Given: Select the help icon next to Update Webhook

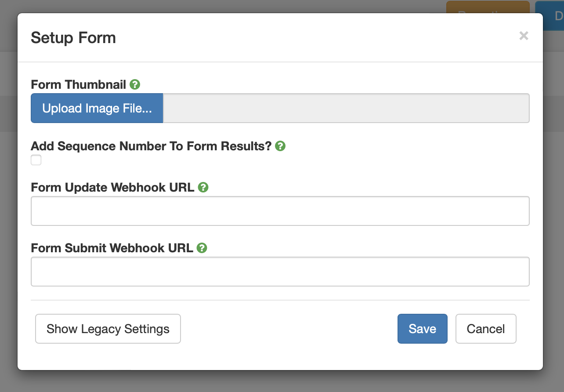Looking at the screenshot, I should [x=202, y=187].
